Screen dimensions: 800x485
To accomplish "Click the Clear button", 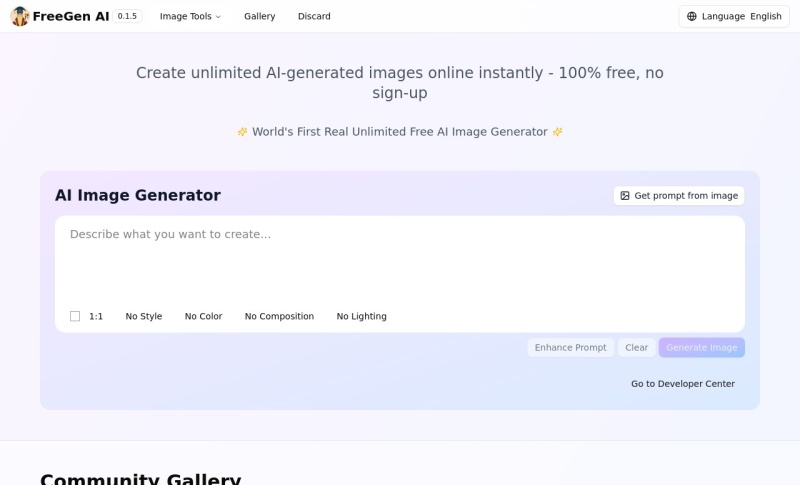I will (637, 348).
